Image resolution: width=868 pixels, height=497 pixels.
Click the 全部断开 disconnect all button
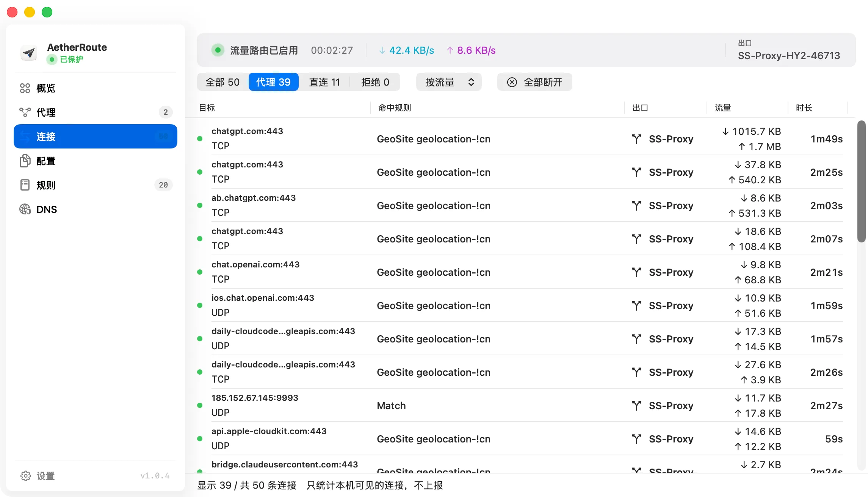coord(534,82)
